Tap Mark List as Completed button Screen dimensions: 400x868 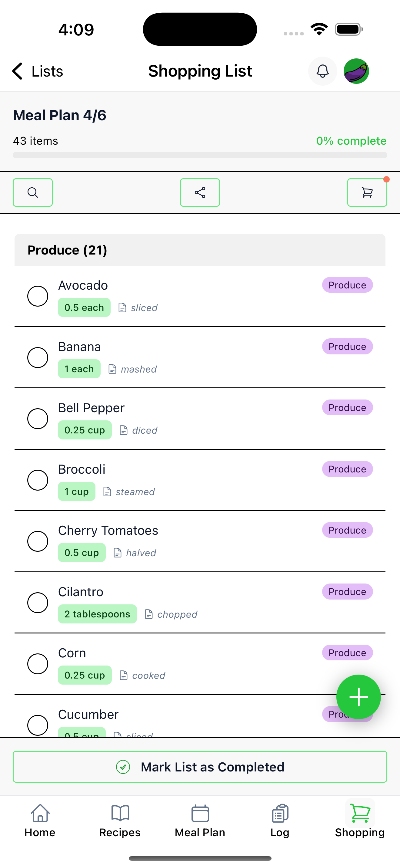click(200, 767)
